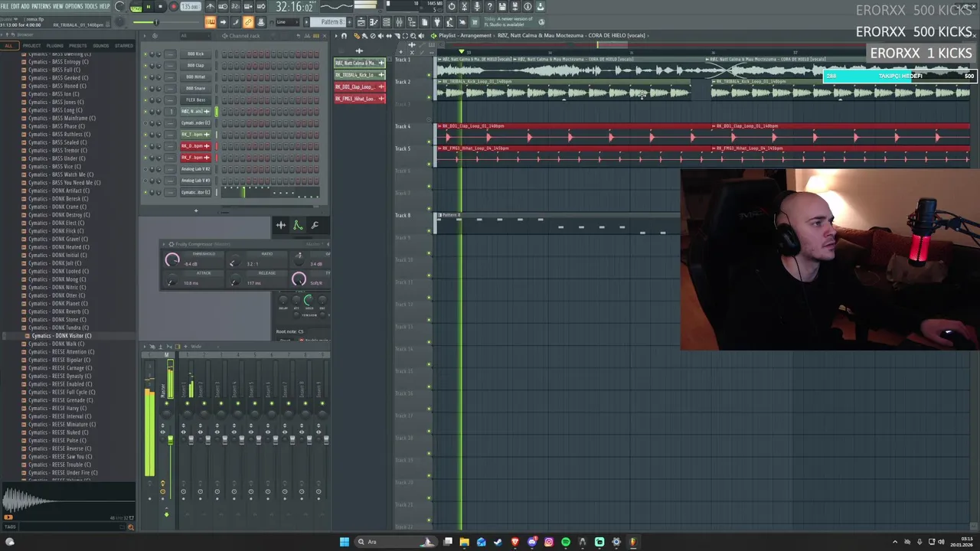Mute the 808 Clap channel LED
Screen dimensions: 980x551
pos(145,66)
